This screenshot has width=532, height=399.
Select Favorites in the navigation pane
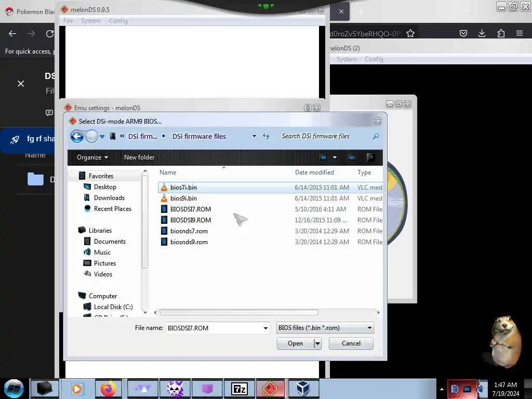click(101, 176)
